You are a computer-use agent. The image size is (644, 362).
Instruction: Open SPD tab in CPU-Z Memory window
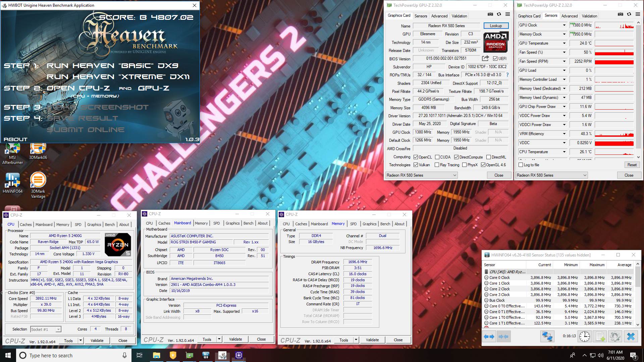(x=353, y=224)
